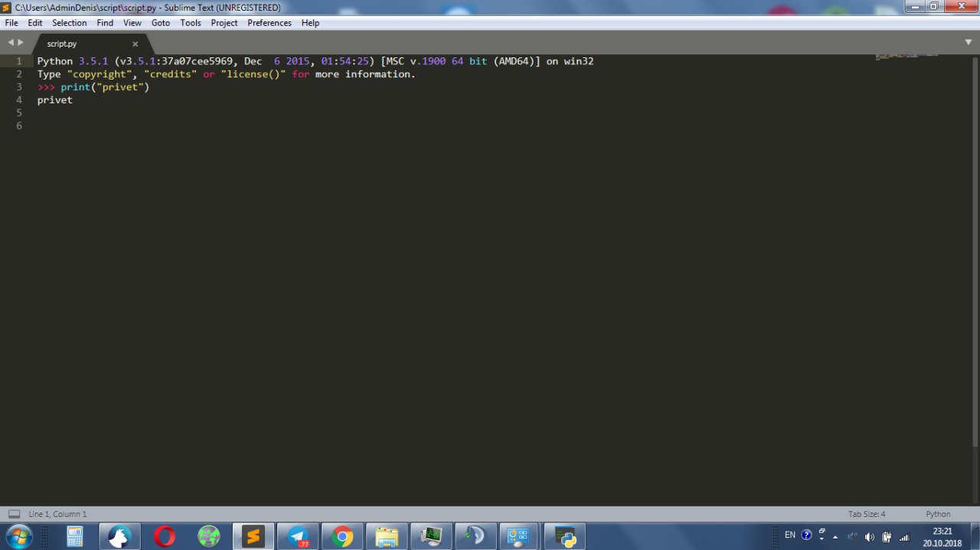
Task: Open Google Chrome from the taskbar
Action: 341,537
